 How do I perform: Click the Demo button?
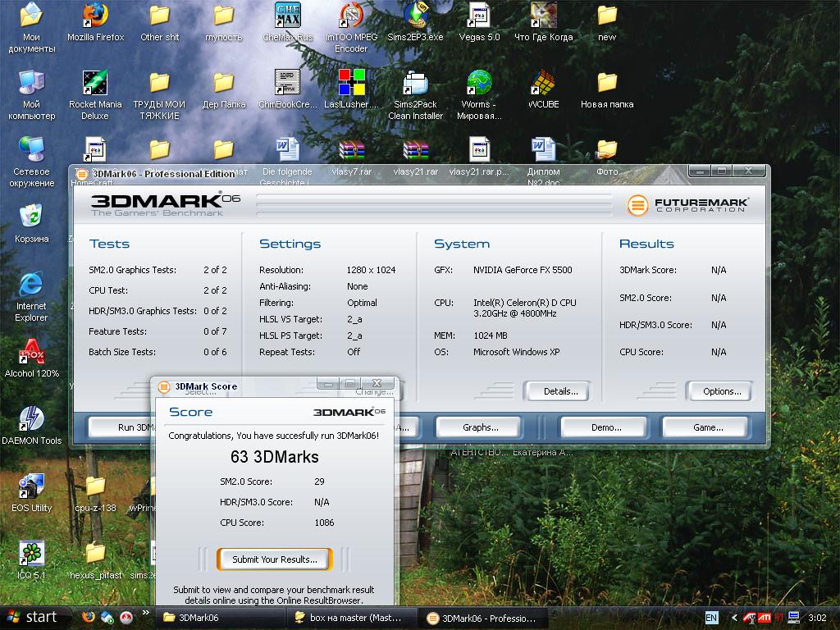coord(605,427)
